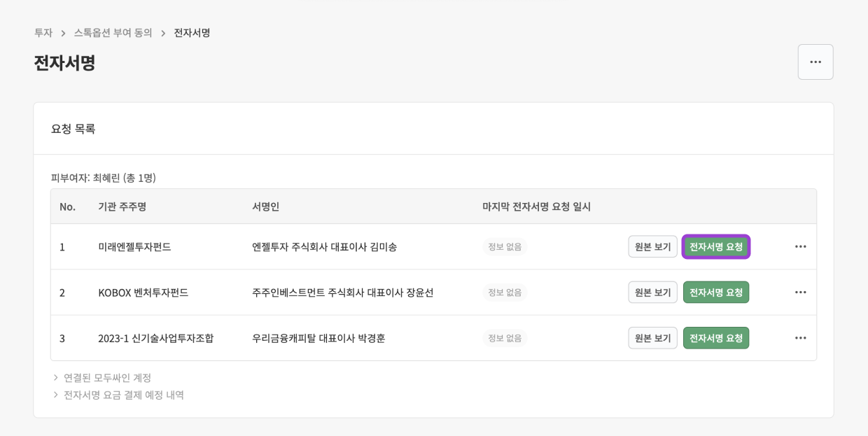
Task: Open row menu for KOBOX 벤처투자펀드
Action: (x=800, y=293)
